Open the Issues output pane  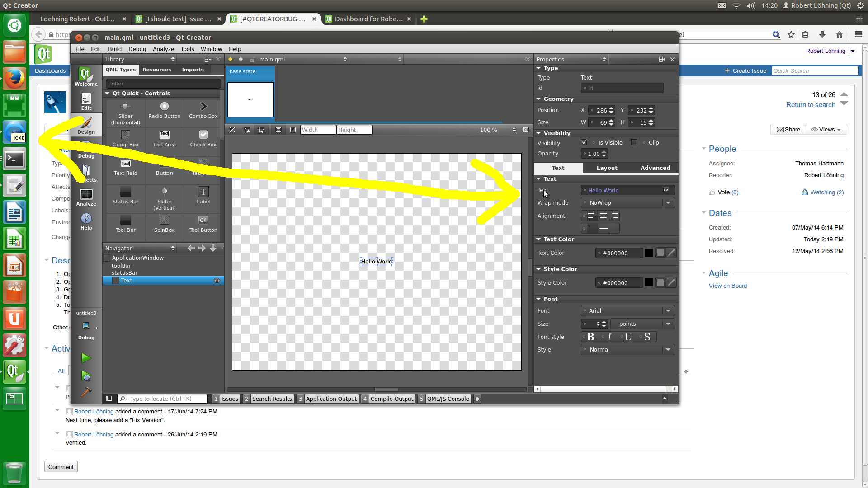click(x=226, y=399)
